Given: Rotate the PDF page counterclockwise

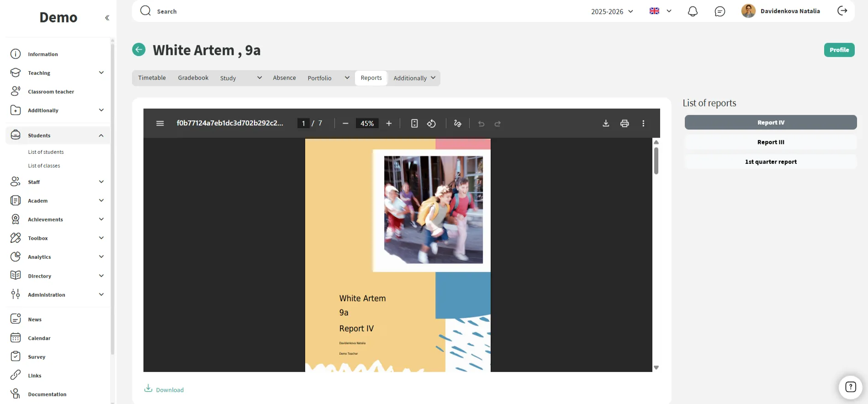Looking at the screenshot, I should point(431,123).
